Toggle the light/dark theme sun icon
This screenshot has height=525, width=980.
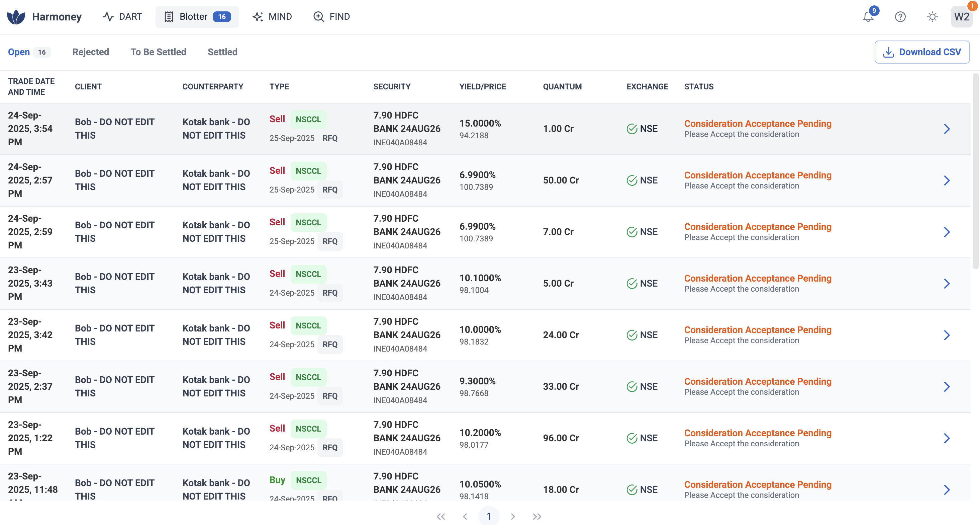pyautogui.click(x=932, y=17)
